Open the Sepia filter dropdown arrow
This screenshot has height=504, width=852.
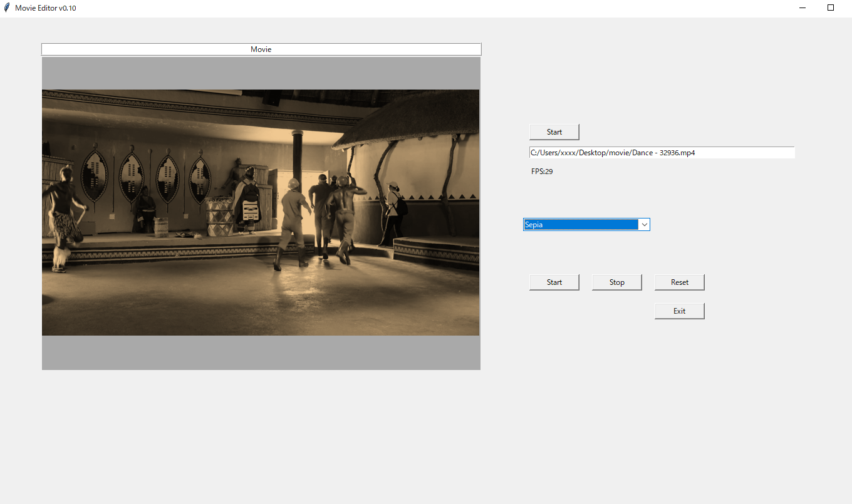pyautogui.click(x=644, y=224)
